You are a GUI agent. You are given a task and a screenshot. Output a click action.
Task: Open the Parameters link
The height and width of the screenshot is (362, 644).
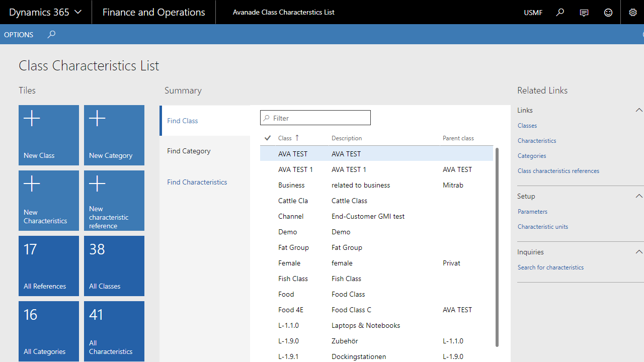(x=532, y=212)
